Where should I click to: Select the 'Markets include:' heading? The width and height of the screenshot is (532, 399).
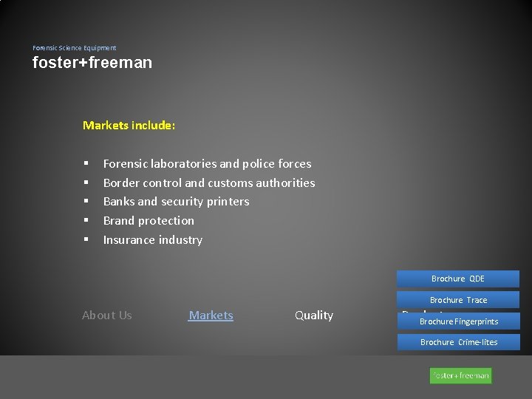(129, 125)
